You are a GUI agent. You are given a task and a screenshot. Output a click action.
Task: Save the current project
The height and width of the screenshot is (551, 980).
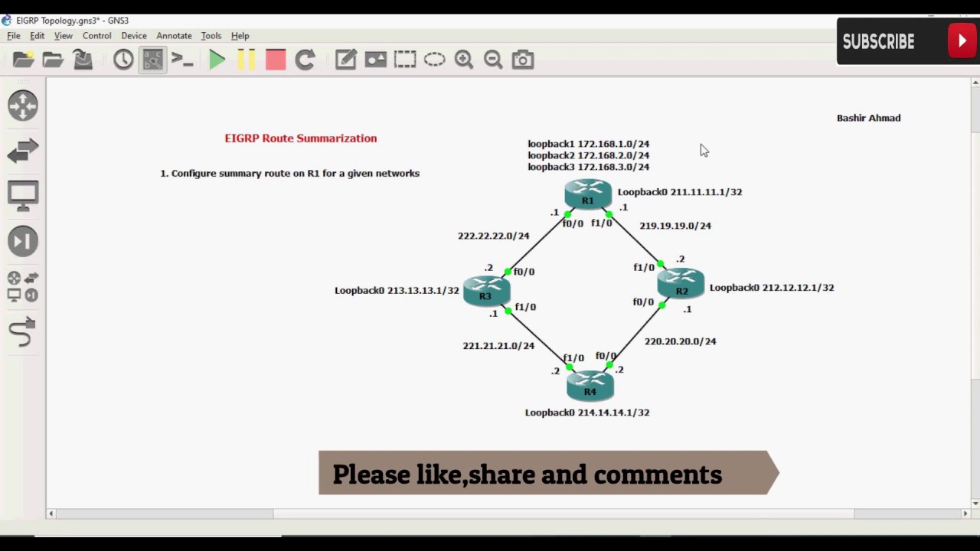pos(83,60)
